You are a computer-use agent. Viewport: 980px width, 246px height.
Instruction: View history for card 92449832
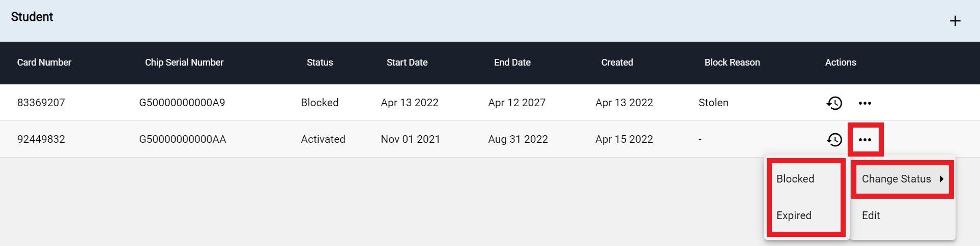834,140
